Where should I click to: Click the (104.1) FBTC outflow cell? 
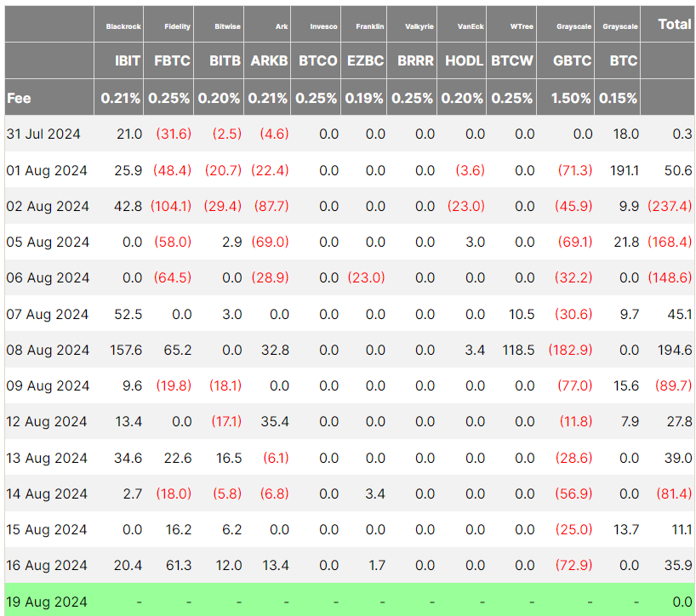pos(170,206)
